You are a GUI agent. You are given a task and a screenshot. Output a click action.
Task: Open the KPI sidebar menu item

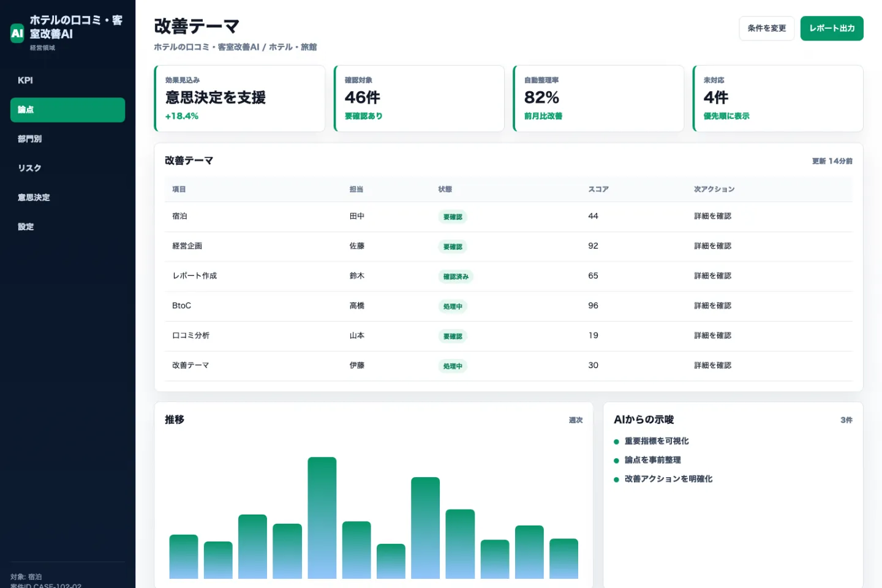click(67, 80)
